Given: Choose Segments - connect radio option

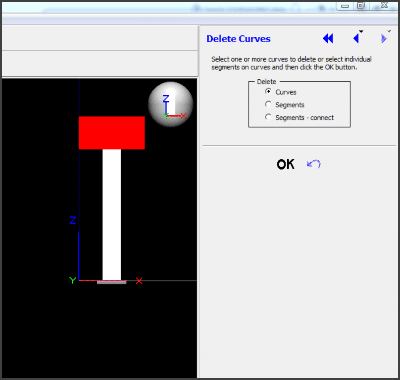Looking at the screenshot, I should (x=268, y=117).
